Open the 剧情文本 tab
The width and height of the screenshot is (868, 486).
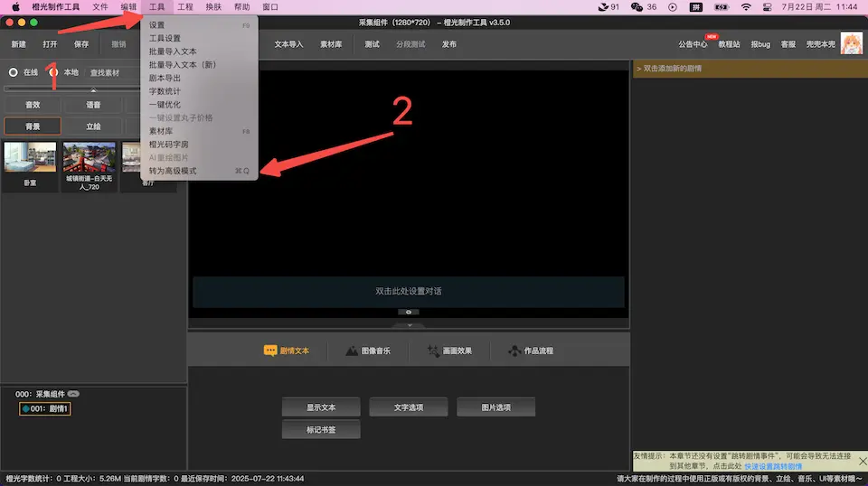pos(287,350)
